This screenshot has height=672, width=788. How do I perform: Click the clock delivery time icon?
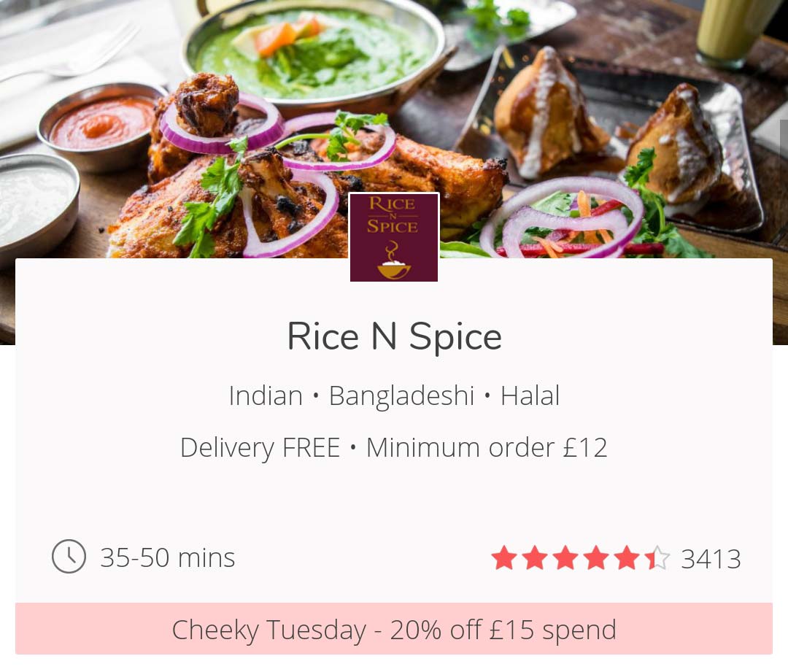click(69, 557)
